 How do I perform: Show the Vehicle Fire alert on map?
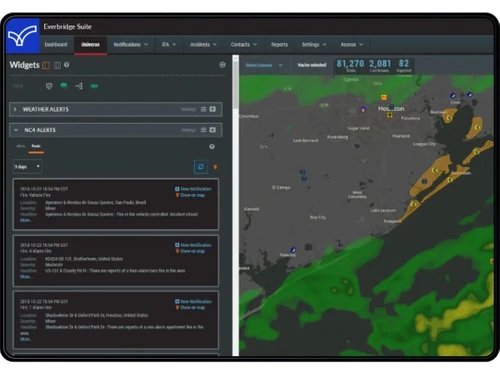click(190, 195)
